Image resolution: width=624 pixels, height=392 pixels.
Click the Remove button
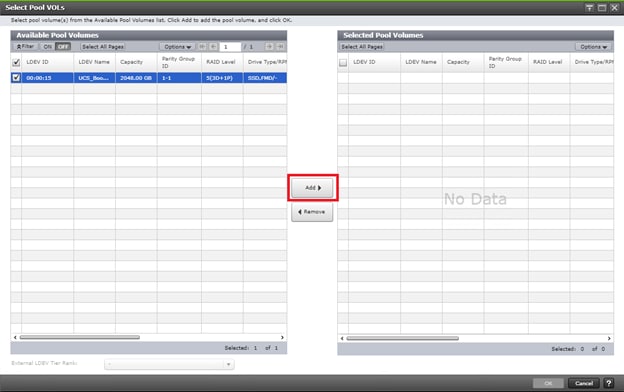(312, 212)
